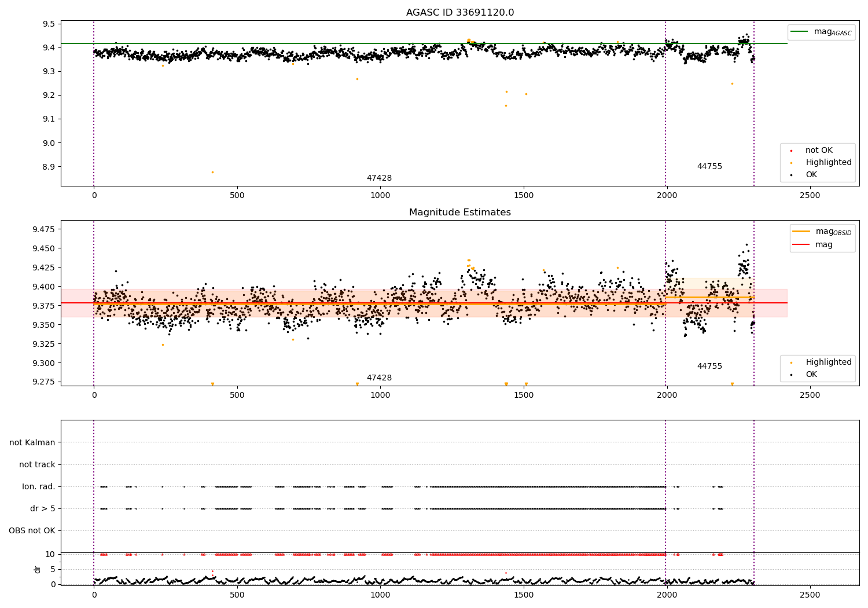Click the y-axis tick label '9.2'

click(x=49, y=96)
